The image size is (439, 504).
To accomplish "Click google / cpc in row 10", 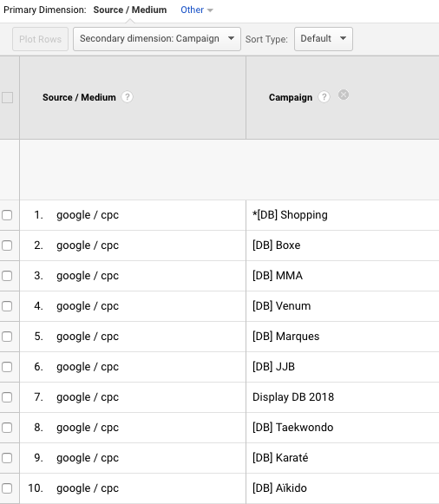I will (88, 488).
